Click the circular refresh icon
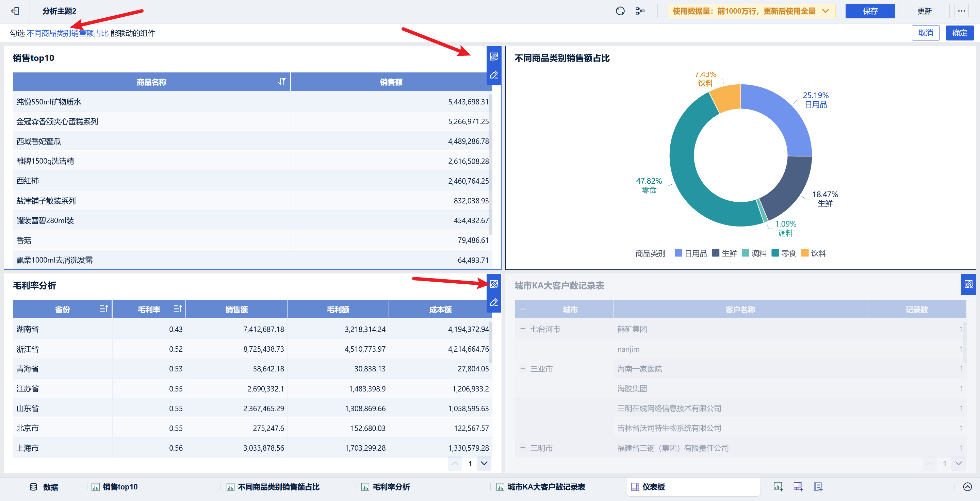This screenshot has width=980, height=501. coord(620,11)
